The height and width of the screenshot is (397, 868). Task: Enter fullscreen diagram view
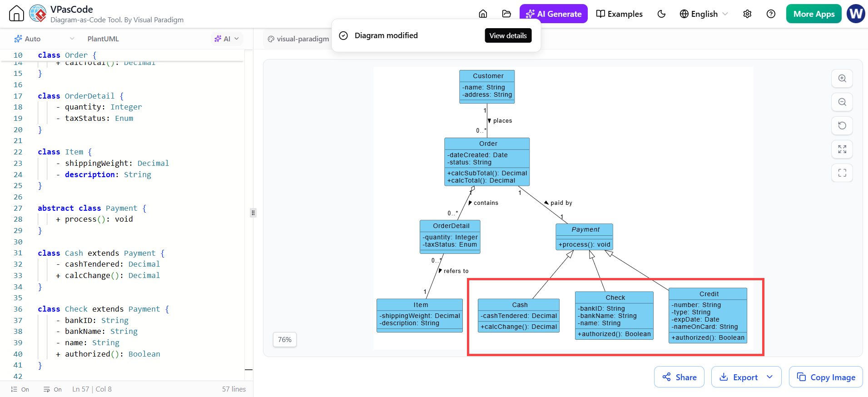[842, 173]
